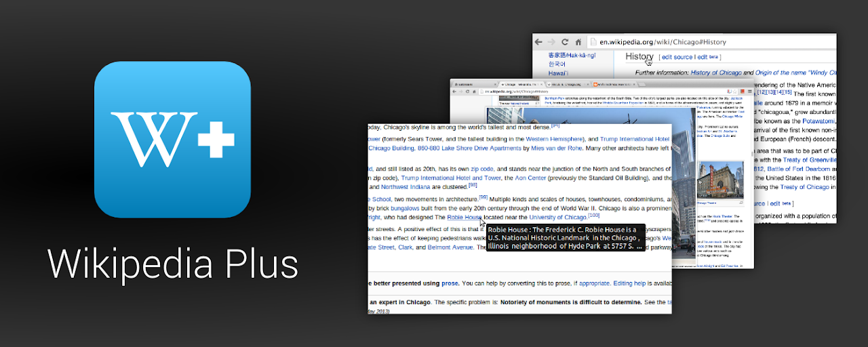Click the home icon in the top browser
This screenshot has height=347, width=868.
point(577,41)
